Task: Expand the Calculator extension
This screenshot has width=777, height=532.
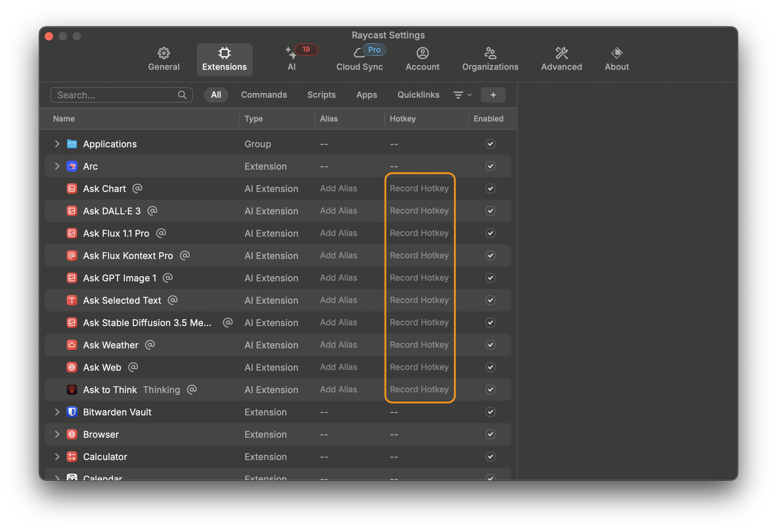Action: (57, 457)
